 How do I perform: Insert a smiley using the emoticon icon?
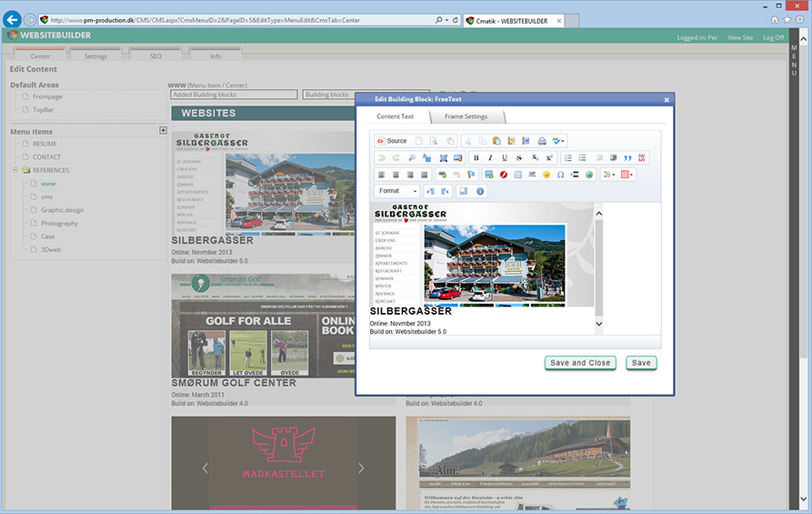pos(546,175)
